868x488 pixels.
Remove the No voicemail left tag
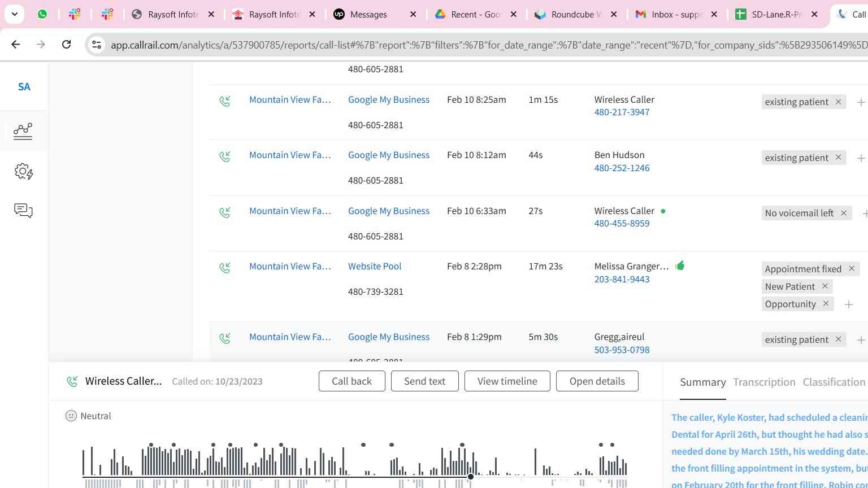[x=844, y=213]
